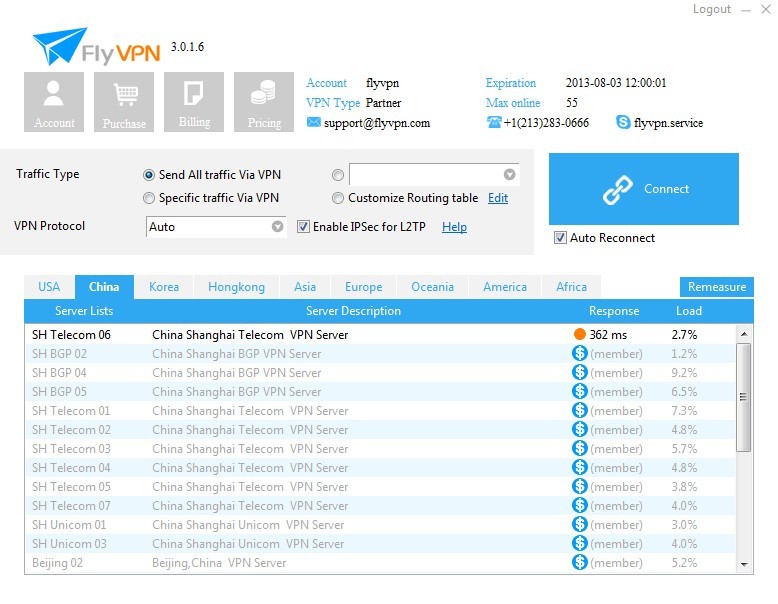Click the blue Connect button
This screenshot has width=778, height=604.
[x=644, y=189]
